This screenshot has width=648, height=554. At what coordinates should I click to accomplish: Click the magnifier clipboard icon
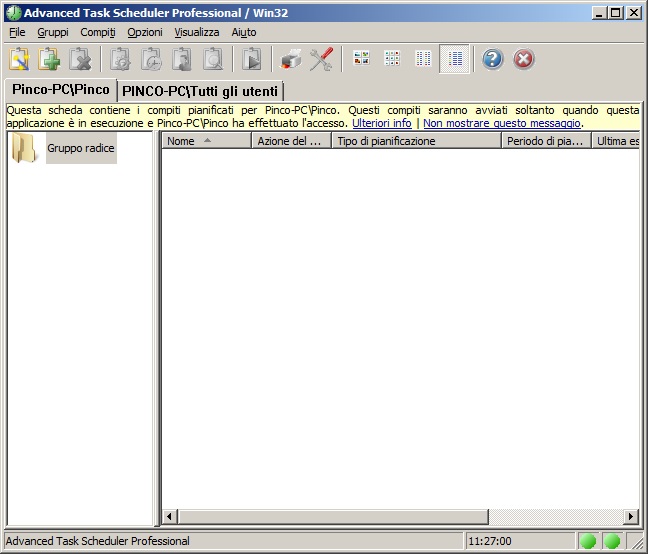point(213,59)
